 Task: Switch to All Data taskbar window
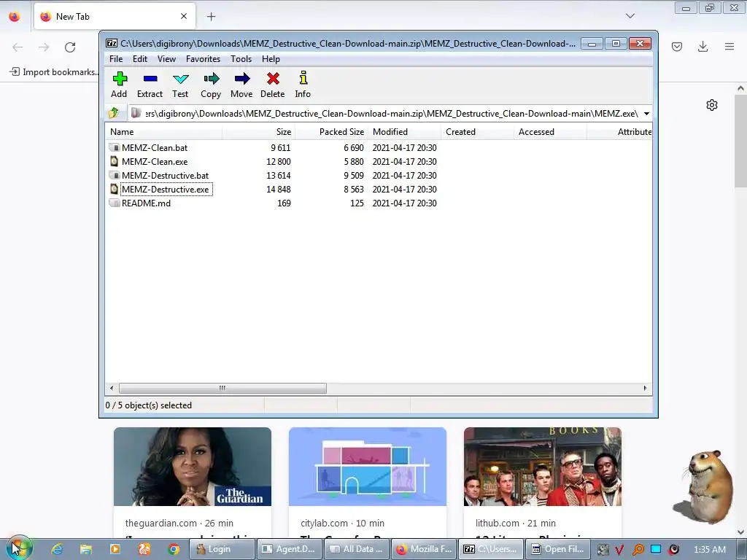point(357,549)
